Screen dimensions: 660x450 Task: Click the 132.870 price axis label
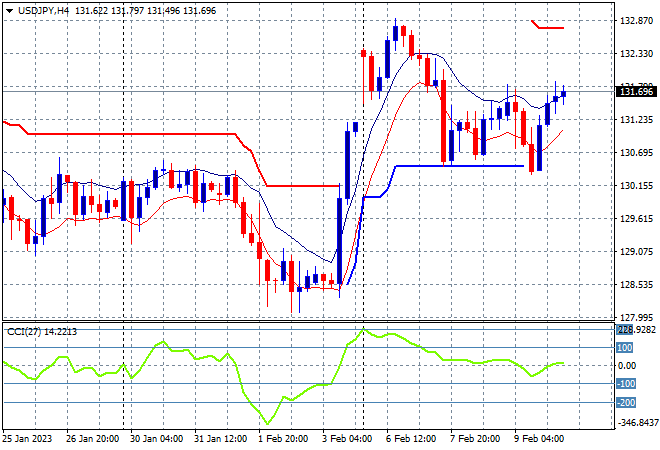pos(636,21)
